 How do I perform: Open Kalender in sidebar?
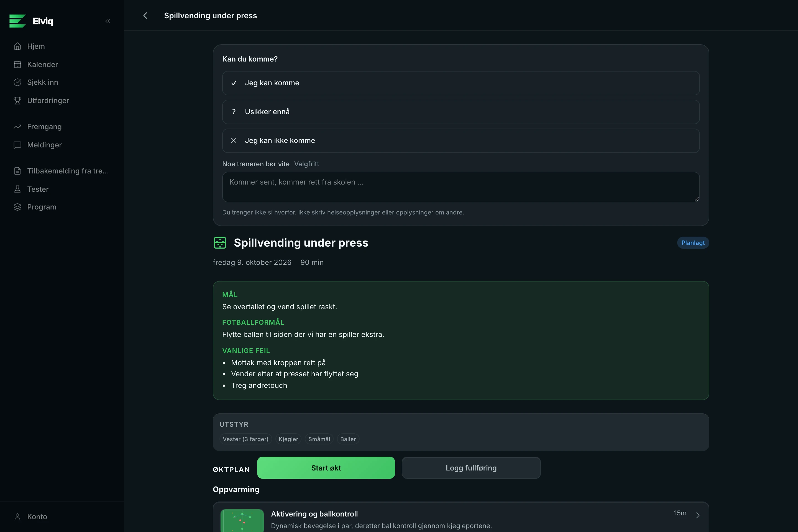[x=62, y=65]
